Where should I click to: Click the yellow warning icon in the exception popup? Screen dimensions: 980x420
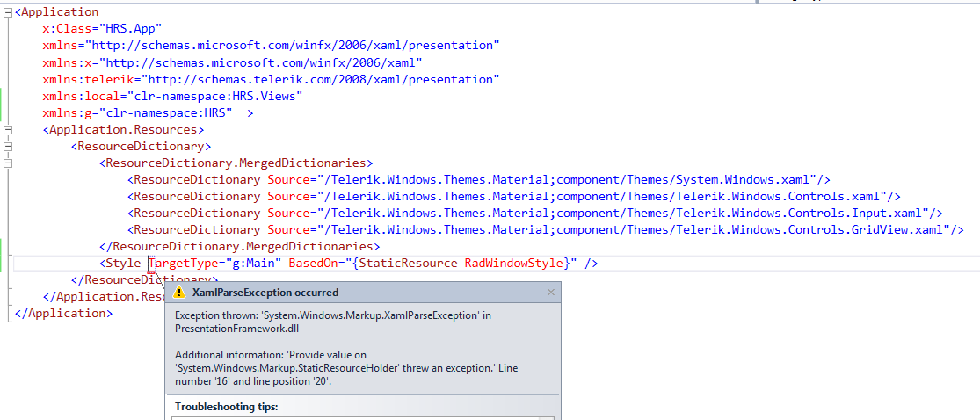point(179,293)
